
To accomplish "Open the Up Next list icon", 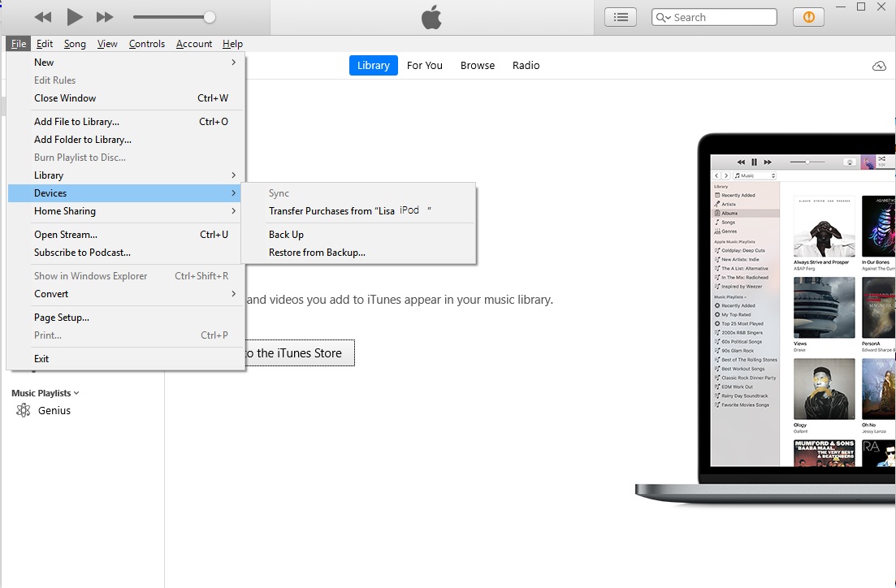I will (621, 17).
